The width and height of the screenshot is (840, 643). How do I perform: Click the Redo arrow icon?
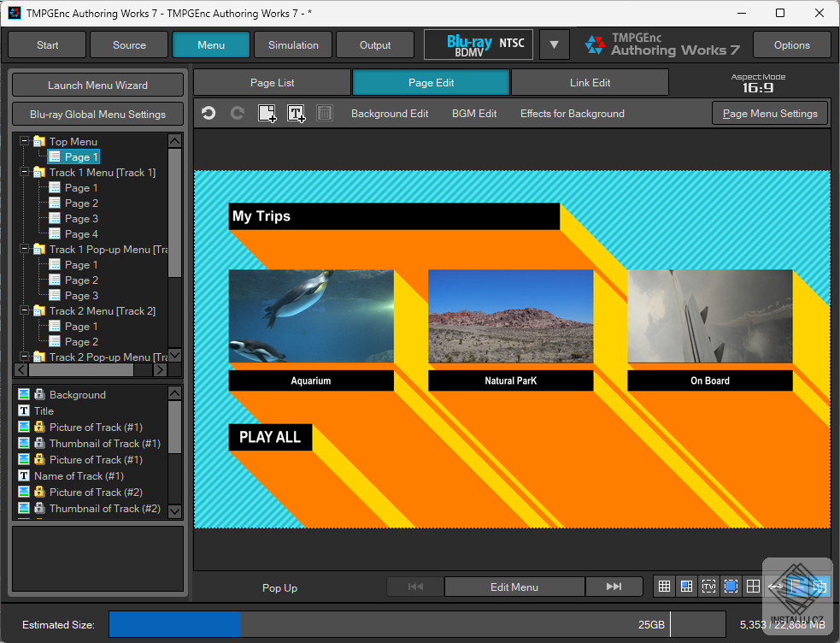(238, 113)
